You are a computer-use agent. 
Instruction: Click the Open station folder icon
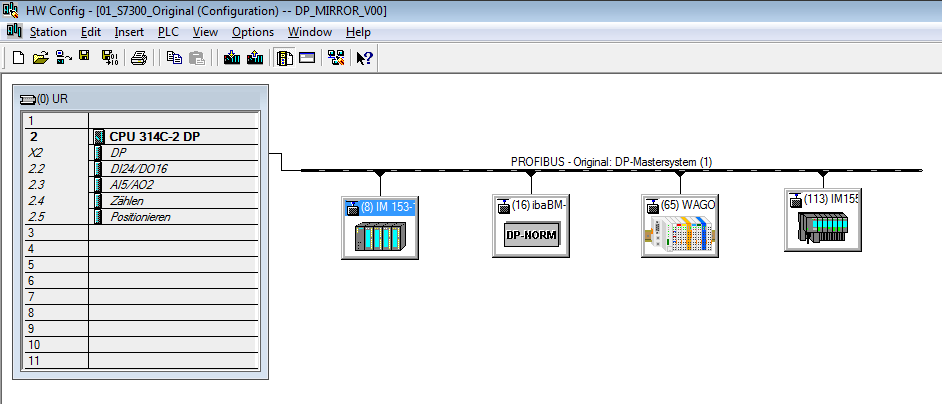click(40, 58)
